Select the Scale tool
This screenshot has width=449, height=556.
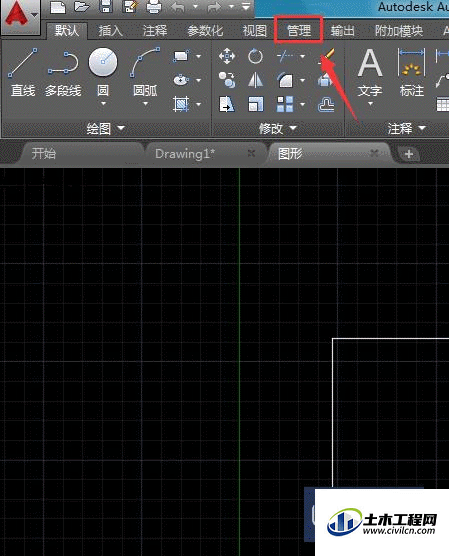[x=255, y=104]
